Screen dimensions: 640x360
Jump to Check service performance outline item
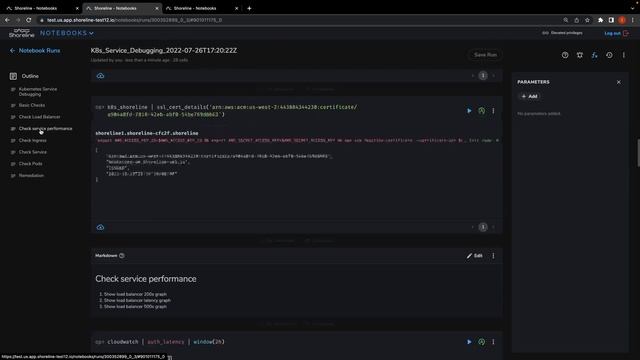(45, 129)
